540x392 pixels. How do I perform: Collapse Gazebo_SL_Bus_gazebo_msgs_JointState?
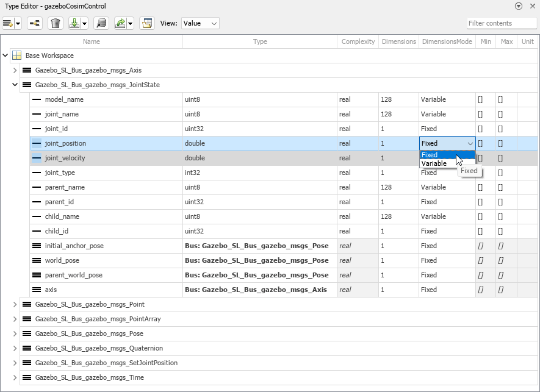13,85
